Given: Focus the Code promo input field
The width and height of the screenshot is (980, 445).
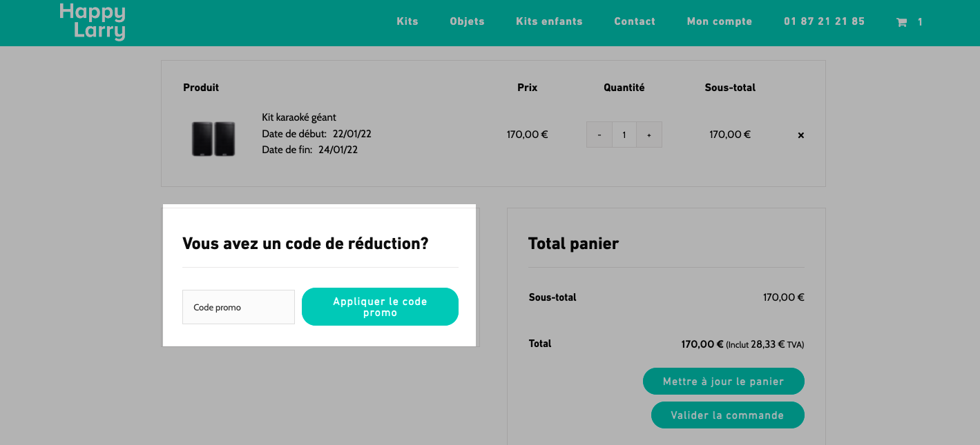Looking at the screenshot, I should click(x=238, y=307).
